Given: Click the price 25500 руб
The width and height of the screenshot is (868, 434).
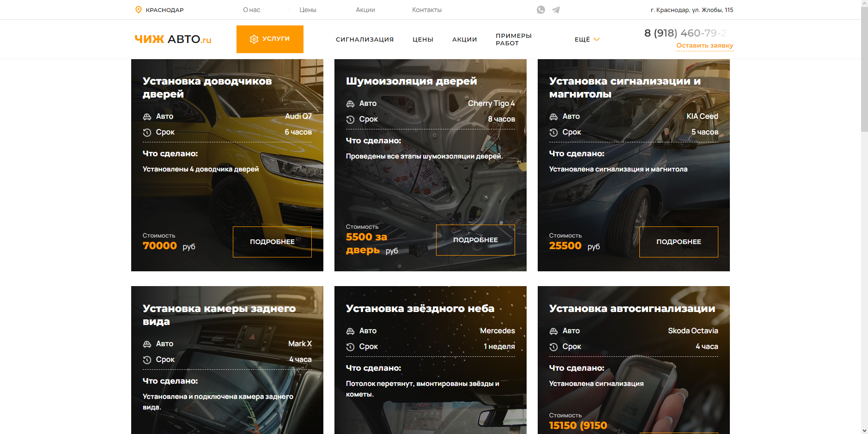Looking at the screenshot, I should pos(574,246).
